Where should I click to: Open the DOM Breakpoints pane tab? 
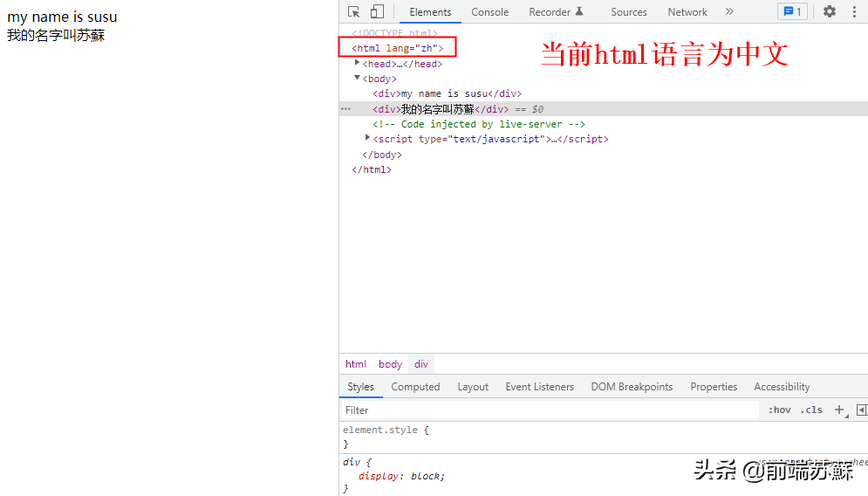tap(632, 387)
